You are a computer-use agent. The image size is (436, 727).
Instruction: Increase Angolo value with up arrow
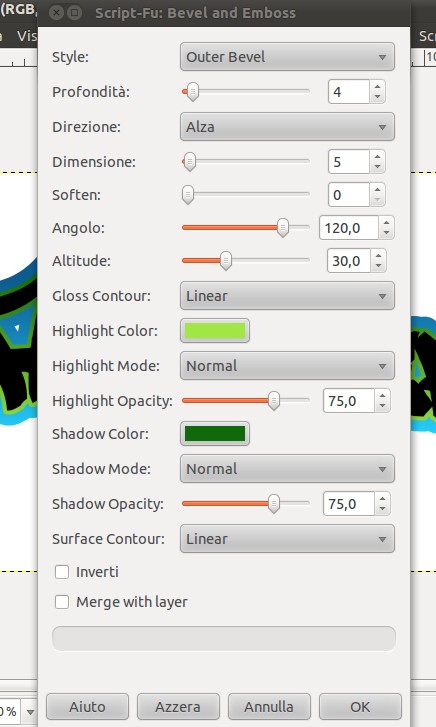[386, 223]
